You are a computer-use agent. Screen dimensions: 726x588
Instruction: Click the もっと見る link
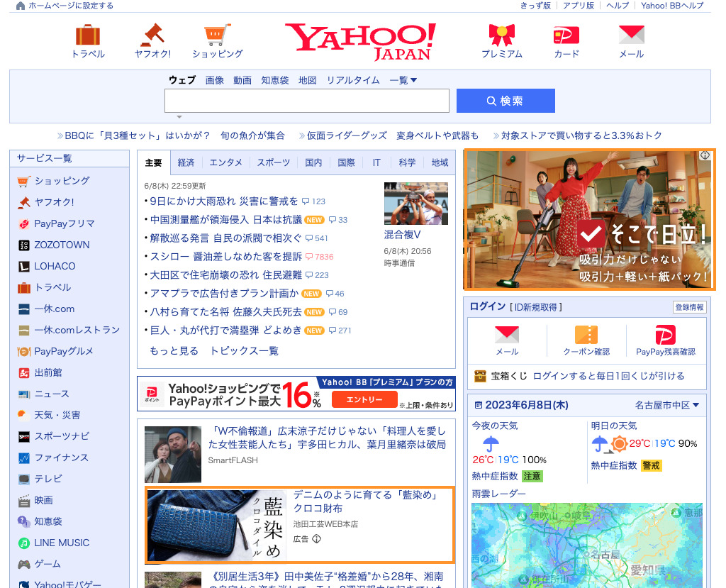point(174,351)
